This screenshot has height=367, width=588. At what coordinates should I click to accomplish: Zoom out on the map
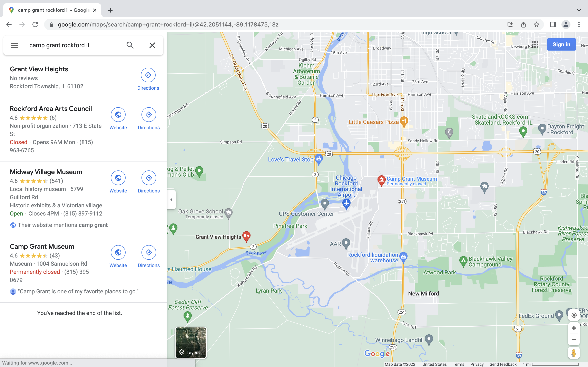point(574,339)
